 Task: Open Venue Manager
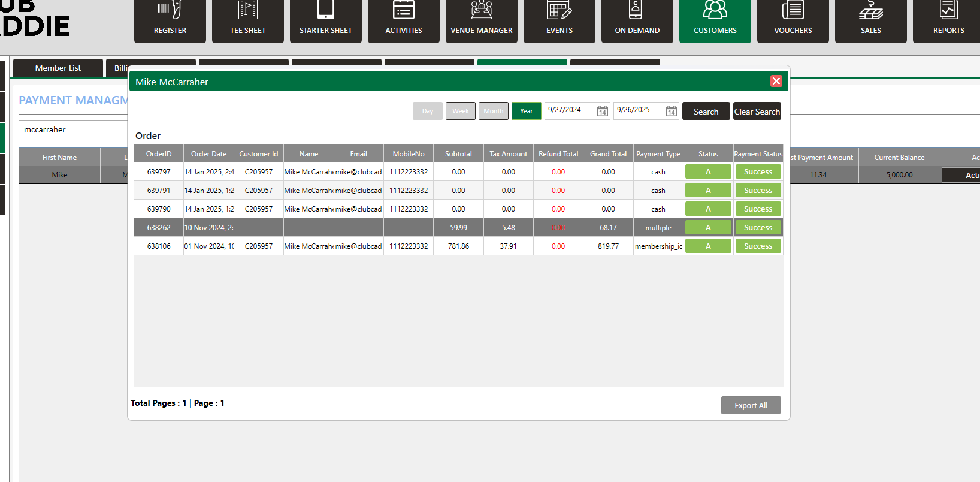[x=481, y=21]
